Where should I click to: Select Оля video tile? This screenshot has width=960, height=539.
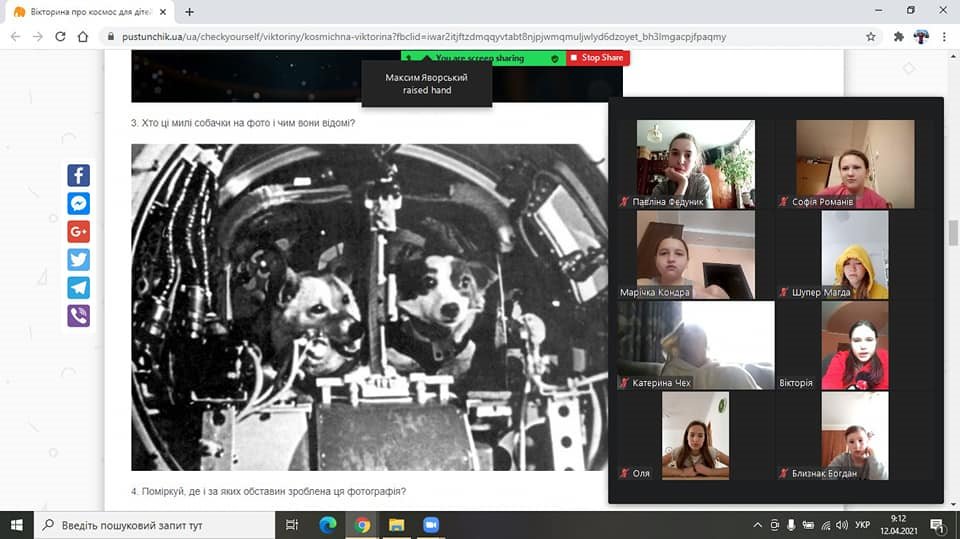click(x=696, y=435)
